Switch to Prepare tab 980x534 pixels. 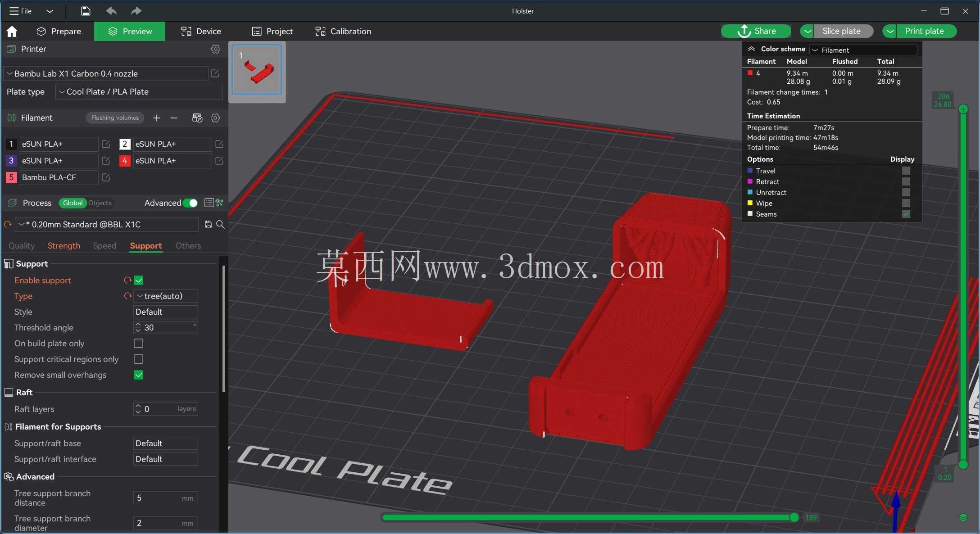click(x=59, y=31)
